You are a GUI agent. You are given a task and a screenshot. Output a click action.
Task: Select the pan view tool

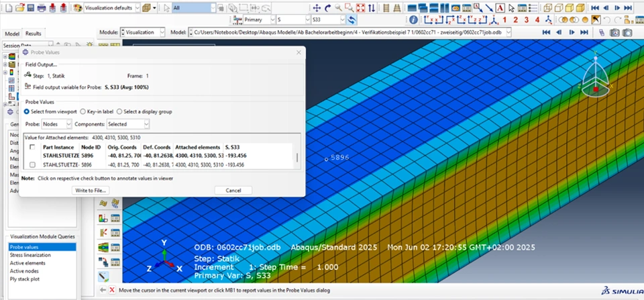click(317, 8)
